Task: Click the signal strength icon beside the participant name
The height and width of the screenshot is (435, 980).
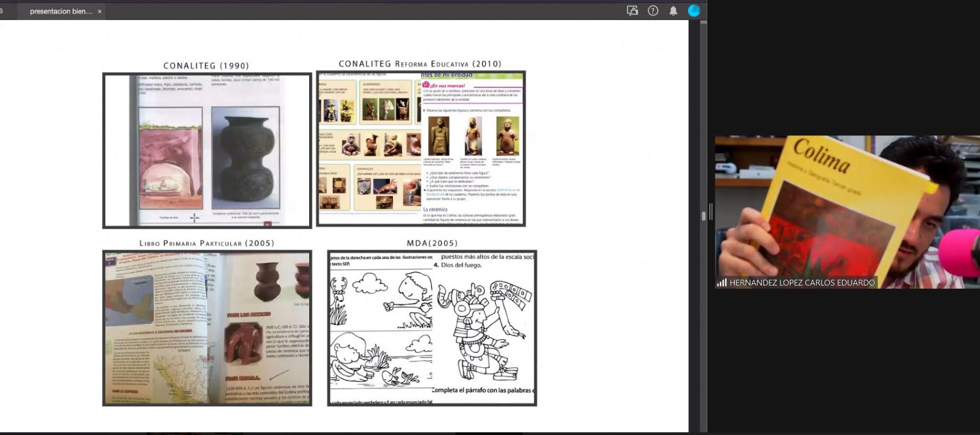Action: (721, 282)
